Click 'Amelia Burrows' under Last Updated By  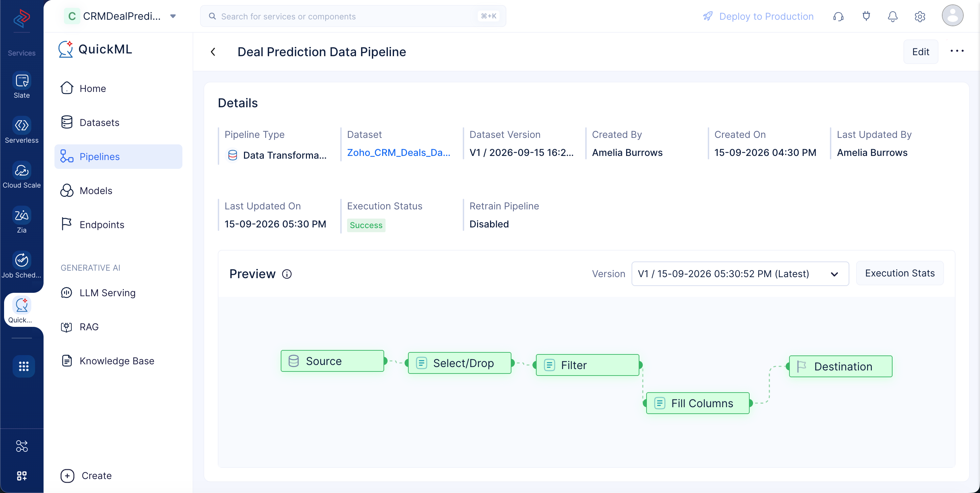(872, 152)
